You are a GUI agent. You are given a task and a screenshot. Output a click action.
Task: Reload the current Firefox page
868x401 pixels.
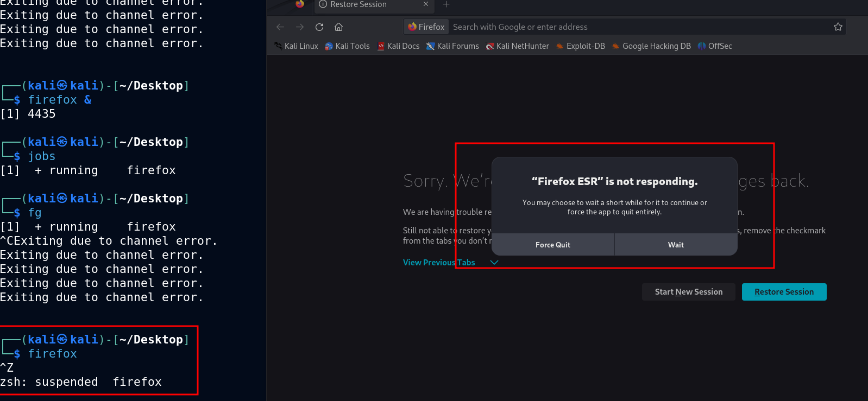pos(319,27)
